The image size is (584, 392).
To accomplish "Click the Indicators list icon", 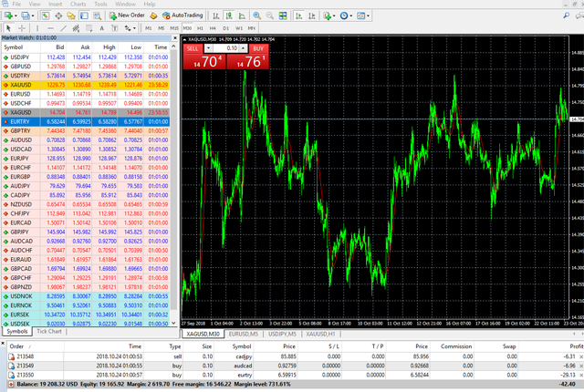I will [327, 15].
